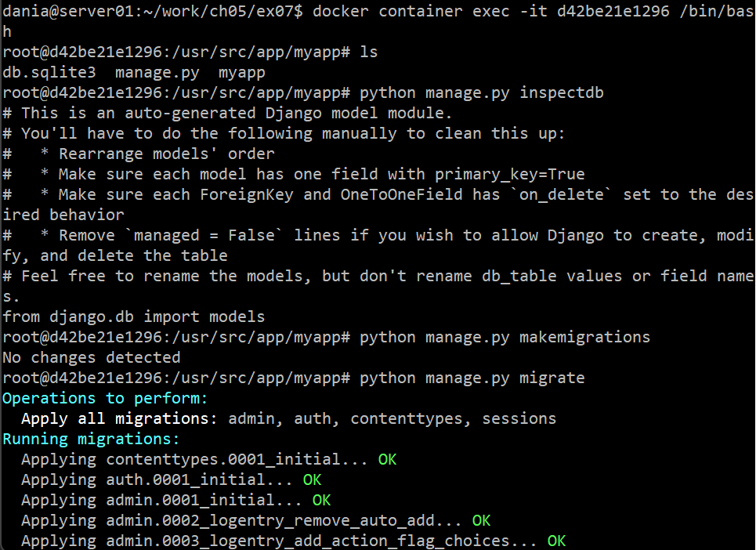This screenshot has height=550, width=756.
Task: Click "sessions" in the migrations list
Action: (x=519, y=419)
